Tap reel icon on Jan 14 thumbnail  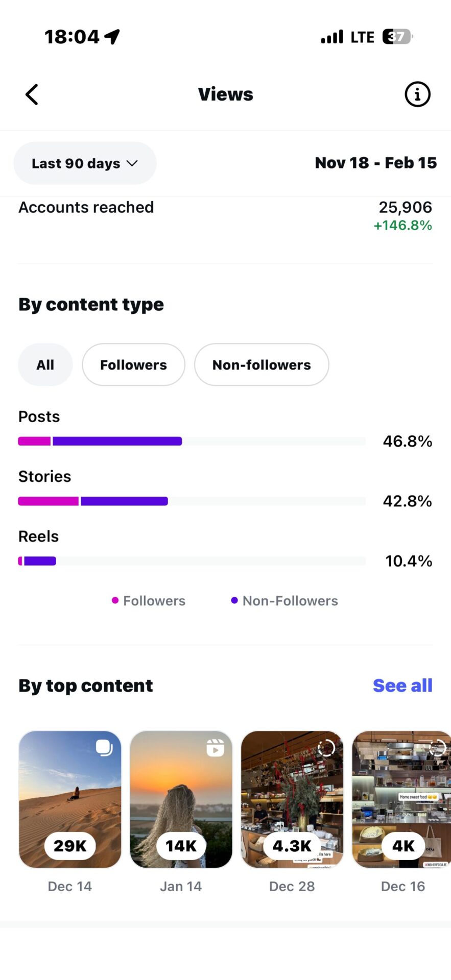[215, 748]
